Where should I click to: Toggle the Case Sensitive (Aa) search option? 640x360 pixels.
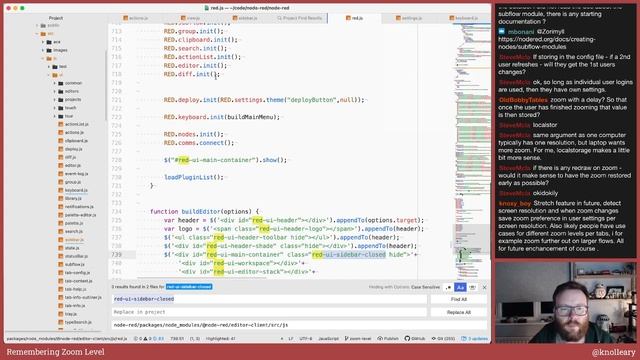(460, 287)
